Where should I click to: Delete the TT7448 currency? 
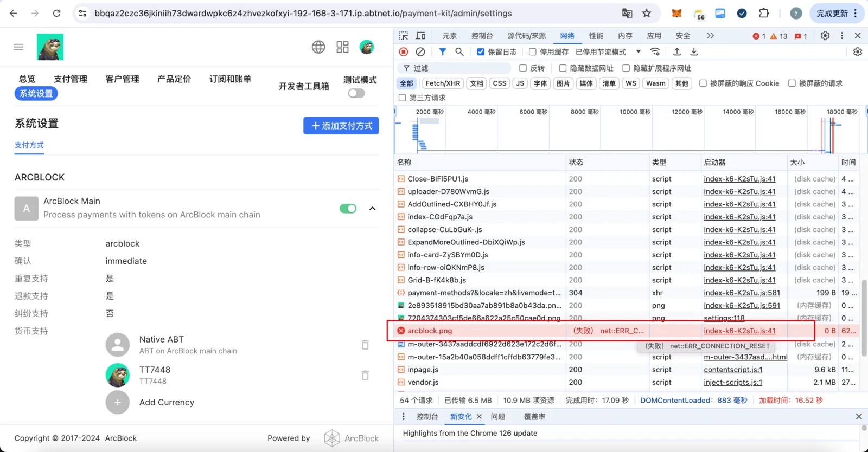365,375
